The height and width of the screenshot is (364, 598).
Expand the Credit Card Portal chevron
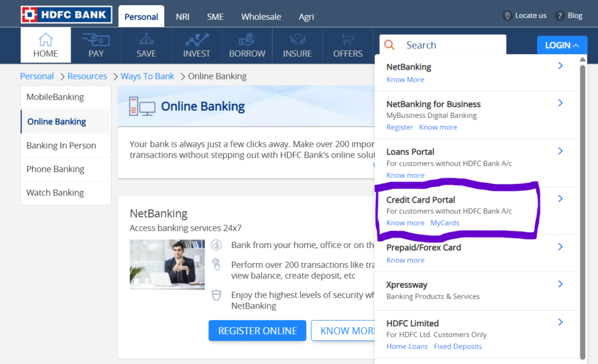coord(560,199)
